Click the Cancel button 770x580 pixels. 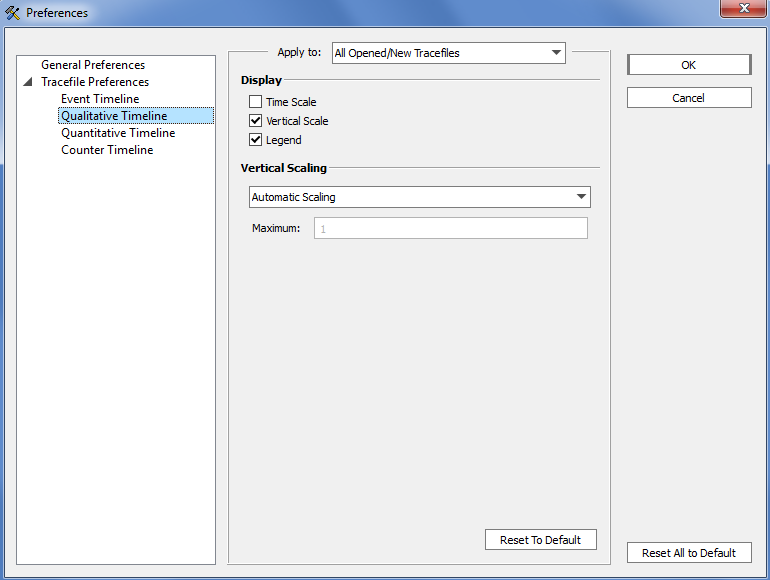[x=689, y=98]
